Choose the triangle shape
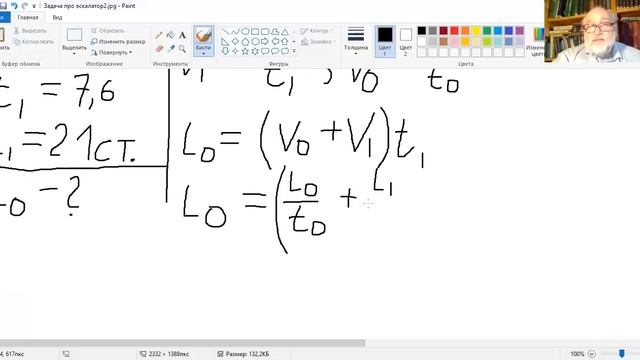The image size is (640, 360). coord(285,31)
